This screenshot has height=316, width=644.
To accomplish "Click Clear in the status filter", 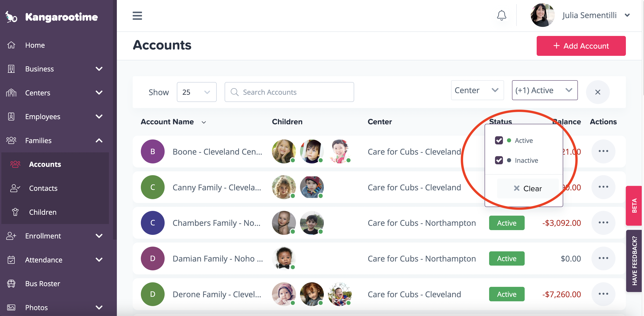I will tap(528, 189).
